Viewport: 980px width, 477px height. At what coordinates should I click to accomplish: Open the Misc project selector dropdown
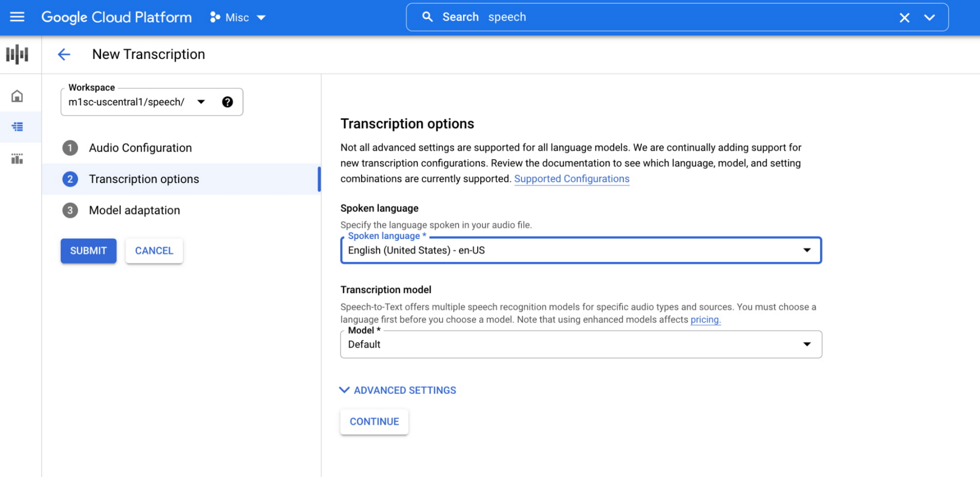pos(238,18)
